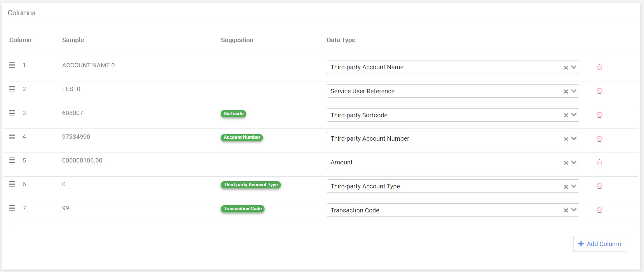Grab the drag handle for column 3
The width and height of the screenshot is (644, 272).
click(12, 113)
